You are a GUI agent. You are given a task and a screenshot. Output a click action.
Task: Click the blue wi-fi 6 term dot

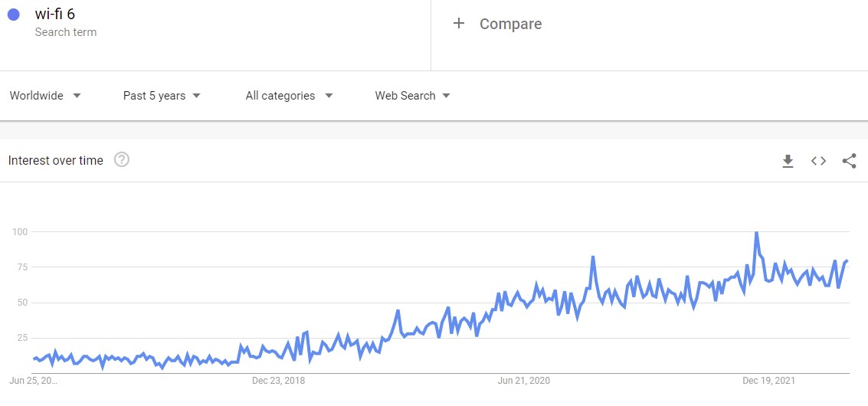click(x=13, y=15)
